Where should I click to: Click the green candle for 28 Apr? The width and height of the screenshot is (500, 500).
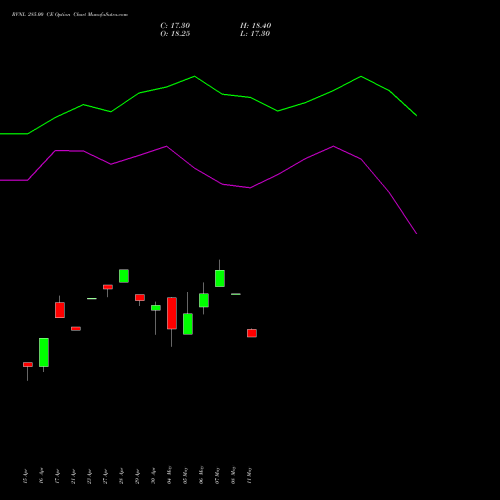124,276
